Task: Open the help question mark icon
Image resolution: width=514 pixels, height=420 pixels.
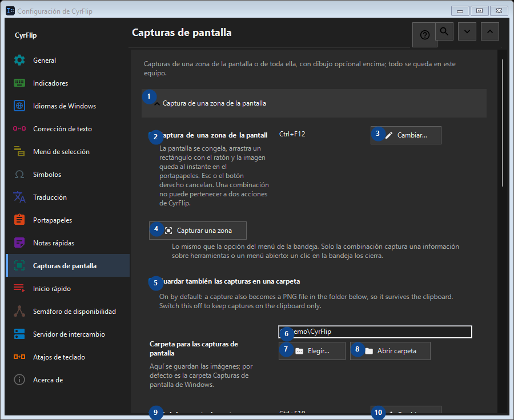Action: coord(424,35)
